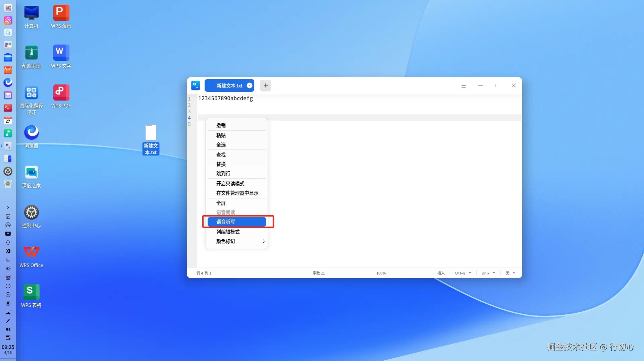Open the magnifier search icon in the dock

(8, 33)
